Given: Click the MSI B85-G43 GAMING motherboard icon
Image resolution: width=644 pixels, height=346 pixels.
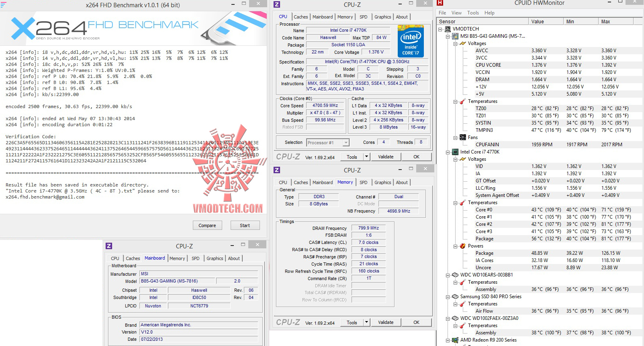Looking at the screenshot, I should coord(455,36).
